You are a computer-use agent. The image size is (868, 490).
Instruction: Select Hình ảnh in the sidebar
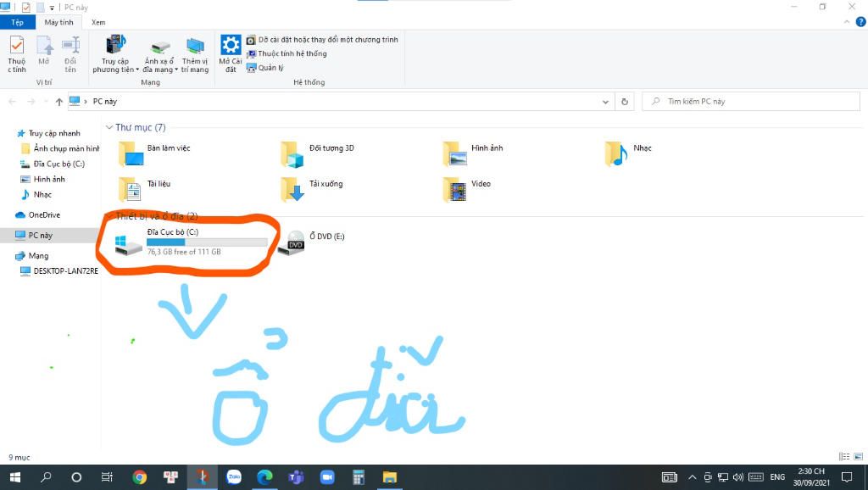(x=42, y=180)
